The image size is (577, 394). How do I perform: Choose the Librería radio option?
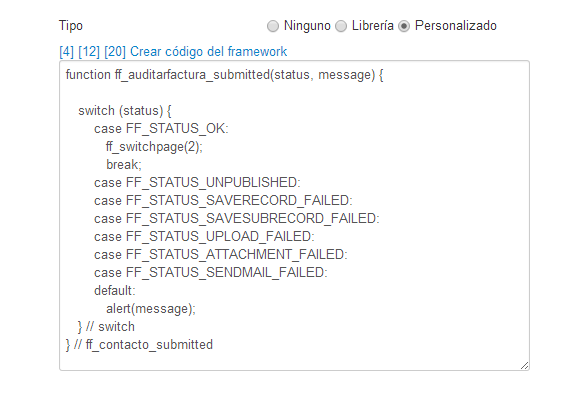click(341, 26)
